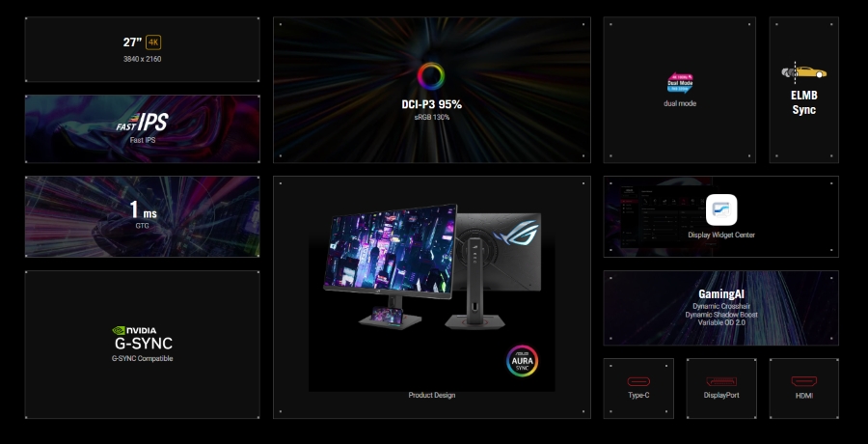Viewport: 868px width, 444px height.
Task: Click the NVIDIA G-SYNC logo
Action: pos(142,338)
